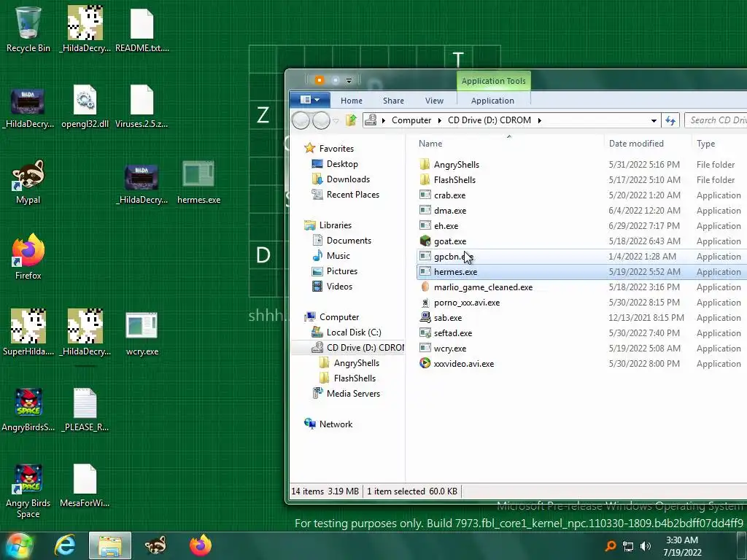Click the Back navigation button
This screenshot has width=747, height=560.
tap(301, 120)
